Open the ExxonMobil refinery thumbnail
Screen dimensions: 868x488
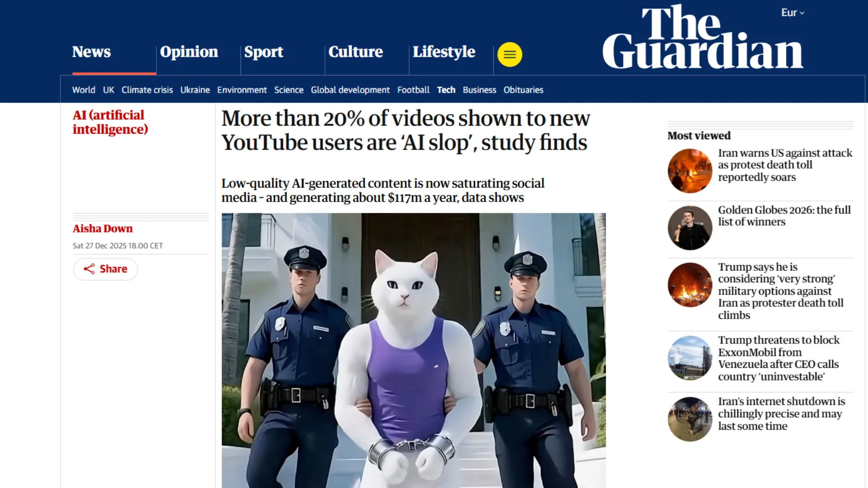click(x=690, y=358)
